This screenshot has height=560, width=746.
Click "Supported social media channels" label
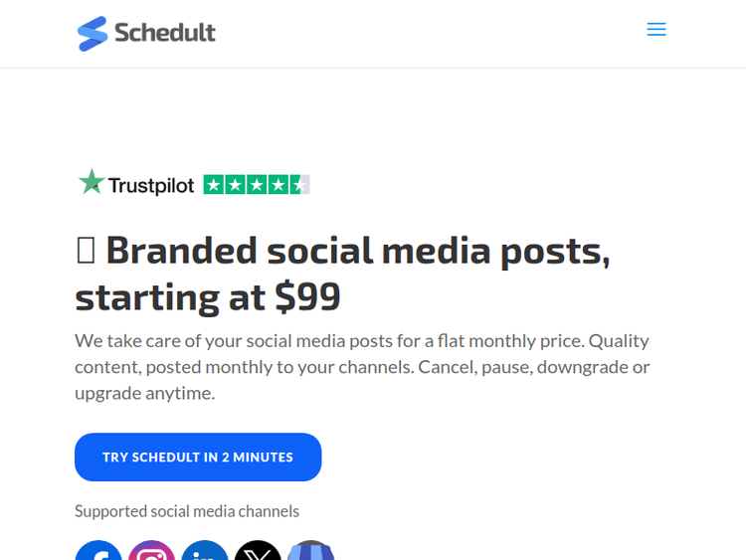[x=187, y=511]
